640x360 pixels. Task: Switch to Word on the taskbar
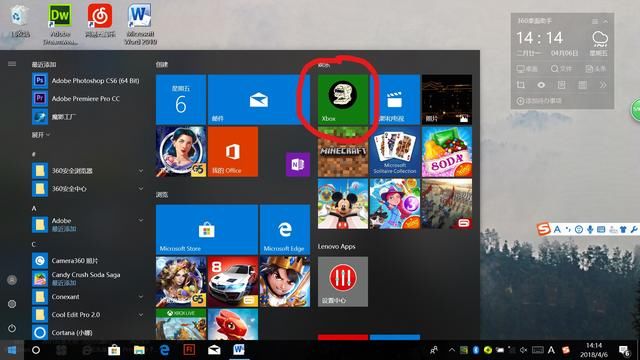point(239,350)
